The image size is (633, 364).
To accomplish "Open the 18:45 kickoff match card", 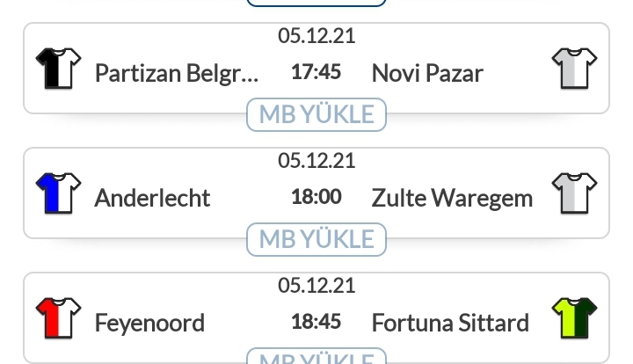I will tap(316, 318).
